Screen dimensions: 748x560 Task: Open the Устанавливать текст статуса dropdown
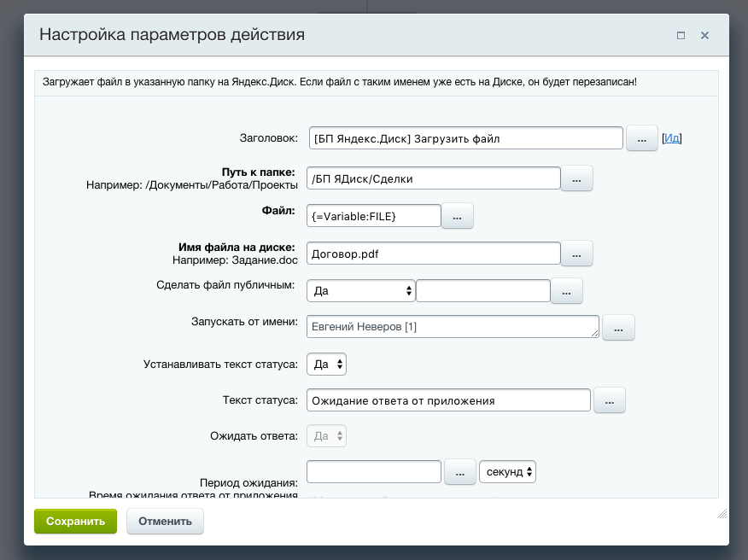click(x=328, y=365)
